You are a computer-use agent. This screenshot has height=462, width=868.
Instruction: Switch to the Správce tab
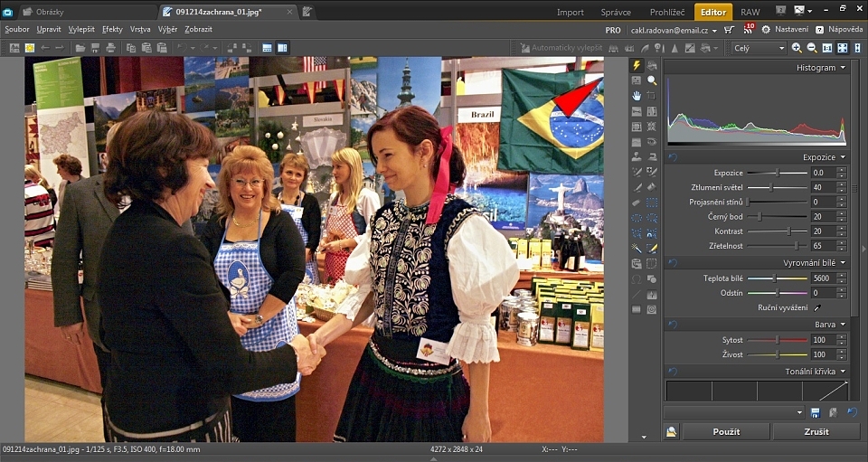pos(616,13)
